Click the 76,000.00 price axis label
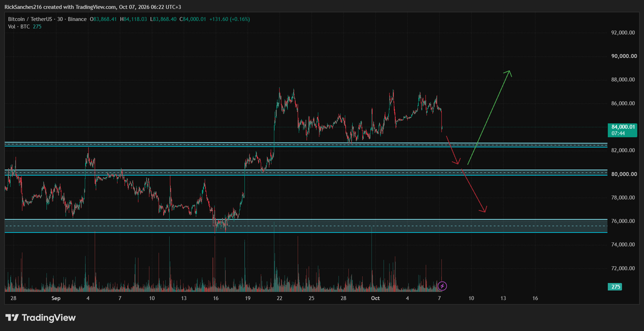The width and height of the screenshot is (644, 331). 624,221
